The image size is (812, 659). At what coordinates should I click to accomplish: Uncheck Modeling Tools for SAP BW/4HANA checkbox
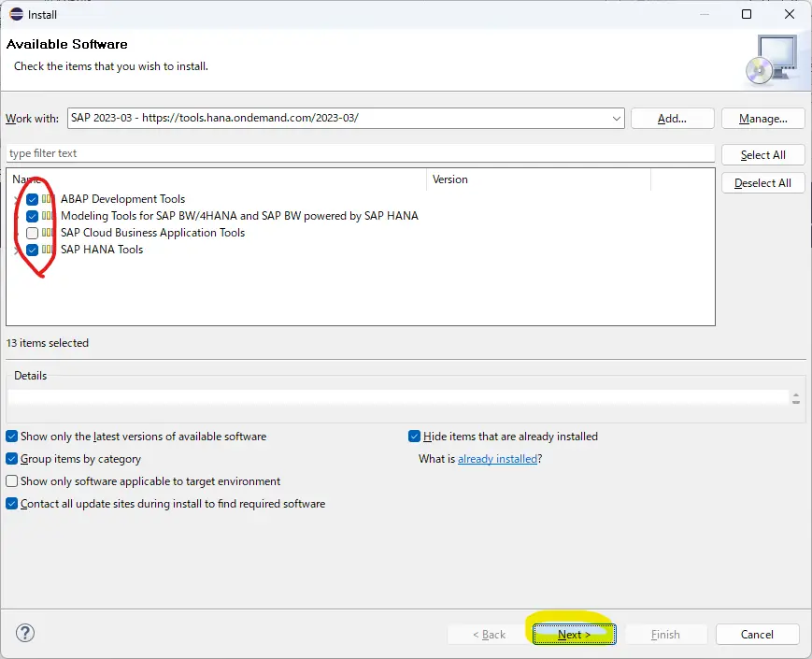pos(32,216)
